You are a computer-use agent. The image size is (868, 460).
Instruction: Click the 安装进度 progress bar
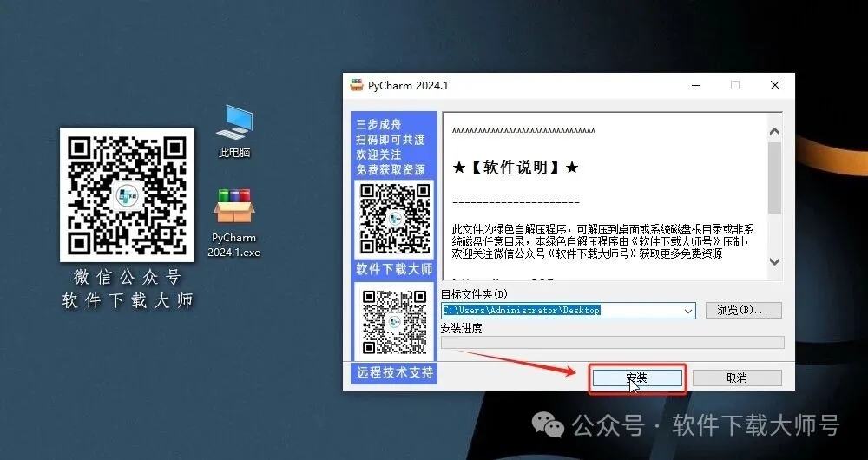pos(612,343)
